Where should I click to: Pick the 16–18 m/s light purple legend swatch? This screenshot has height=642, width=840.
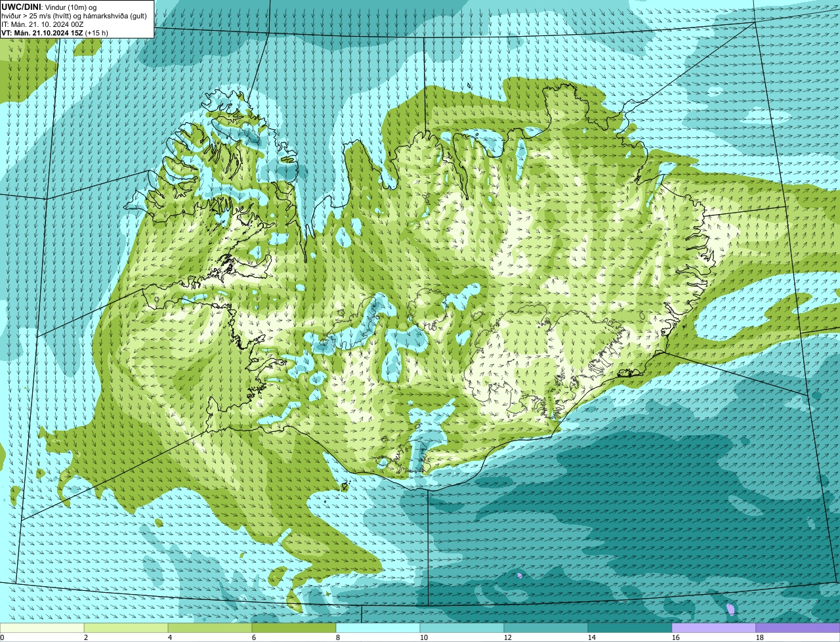[714, 628]
